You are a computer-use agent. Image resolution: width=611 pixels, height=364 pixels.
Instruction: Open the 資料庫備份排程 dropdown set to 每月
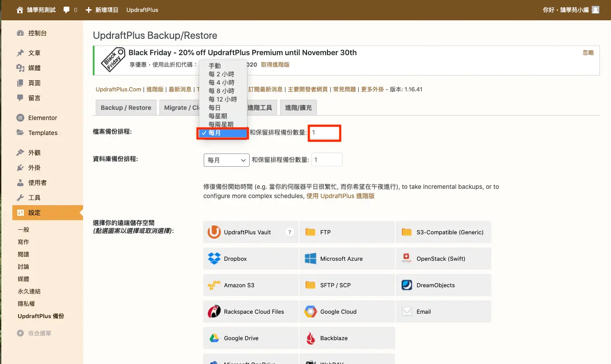tap(227, 160)
